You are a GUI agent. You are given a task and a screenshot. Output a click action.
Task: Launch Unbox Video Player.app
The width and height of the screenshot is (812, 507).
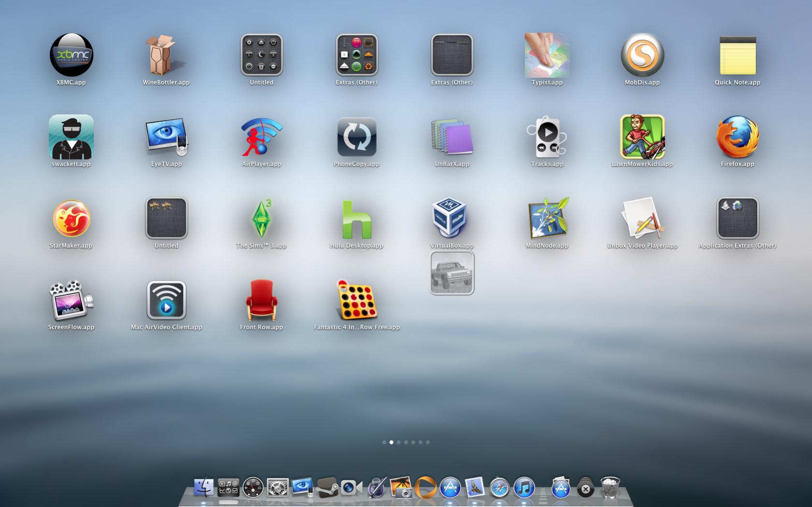(642, 218)
